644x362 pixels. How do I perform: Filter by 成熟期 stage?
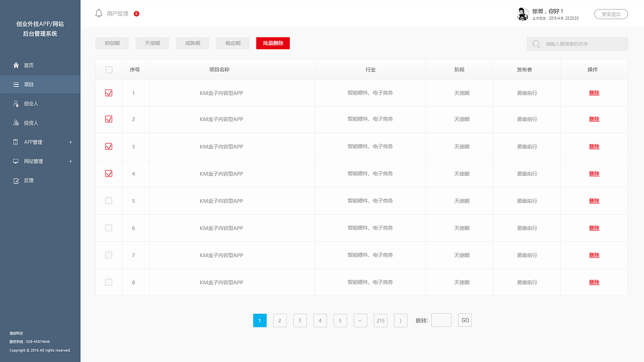tap(193, 43)
